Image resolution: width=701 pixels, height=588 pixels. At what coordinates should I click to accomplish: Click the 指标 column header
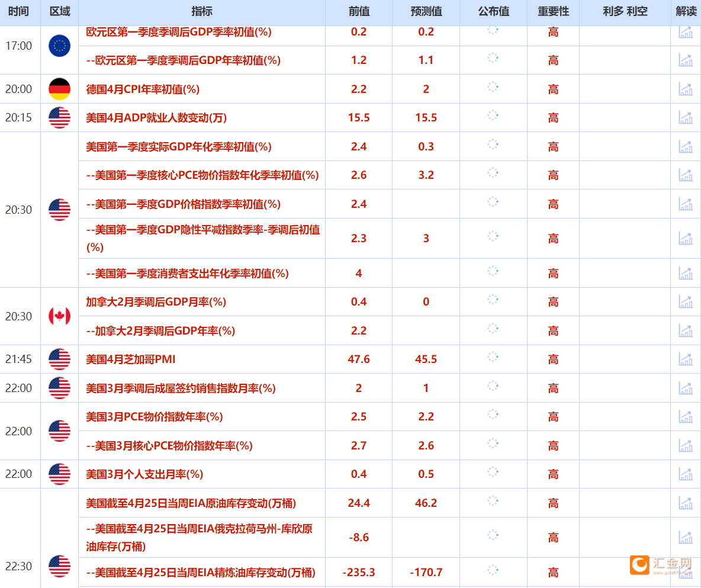[202, 11]
